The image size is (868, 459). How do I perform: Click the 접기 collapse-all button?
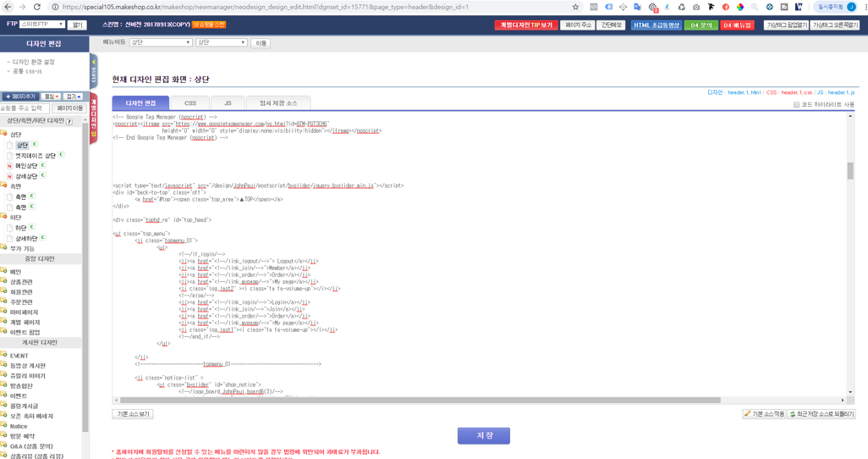pyautogui.click(x=73, y=97)
